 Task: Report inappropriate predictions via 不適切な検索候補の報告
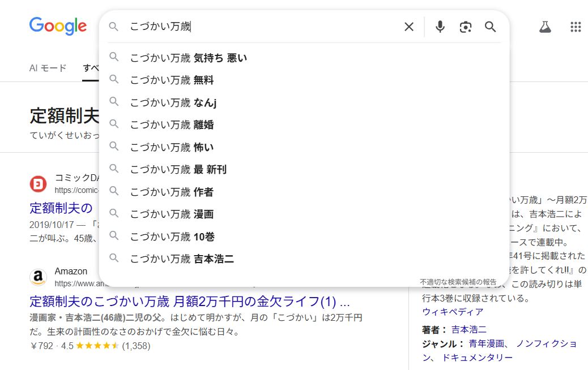(x=458, y=282)
